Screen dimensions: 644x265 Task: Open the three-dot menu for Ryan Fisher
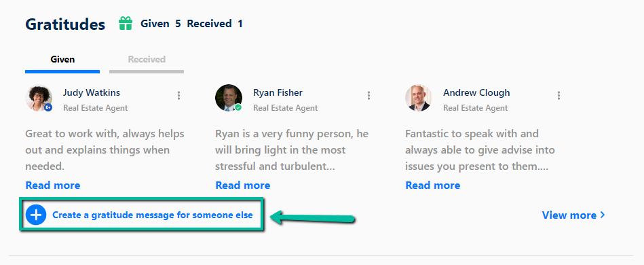(368, 95)
